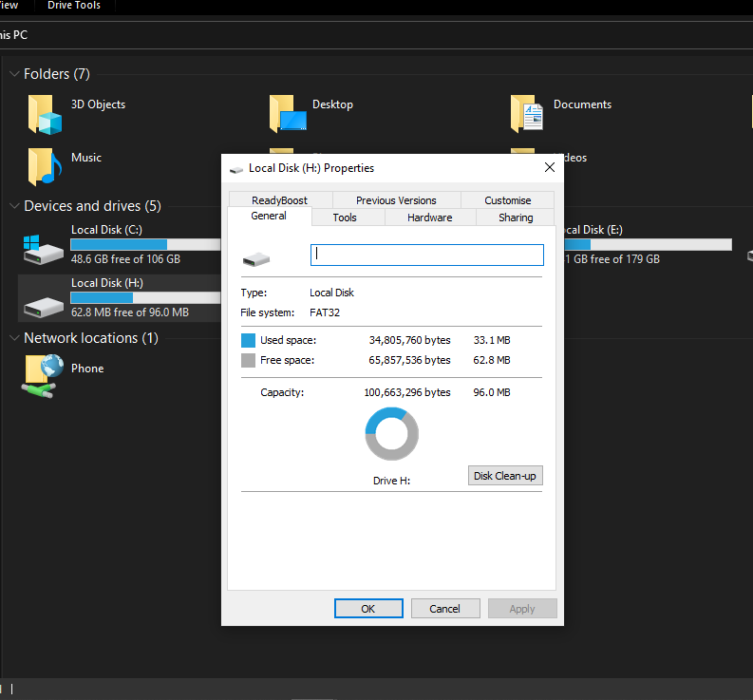Switch to the Customise tab
The height and width of the screenshot is (700, 753).
tap(508, 200)
